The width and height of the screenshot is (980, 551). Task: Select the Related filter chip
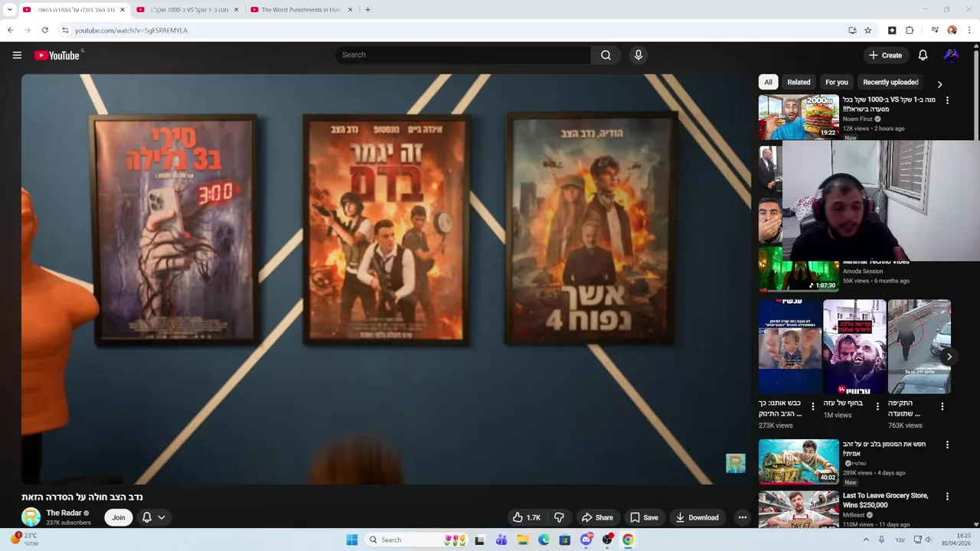(x=799, y=82)
